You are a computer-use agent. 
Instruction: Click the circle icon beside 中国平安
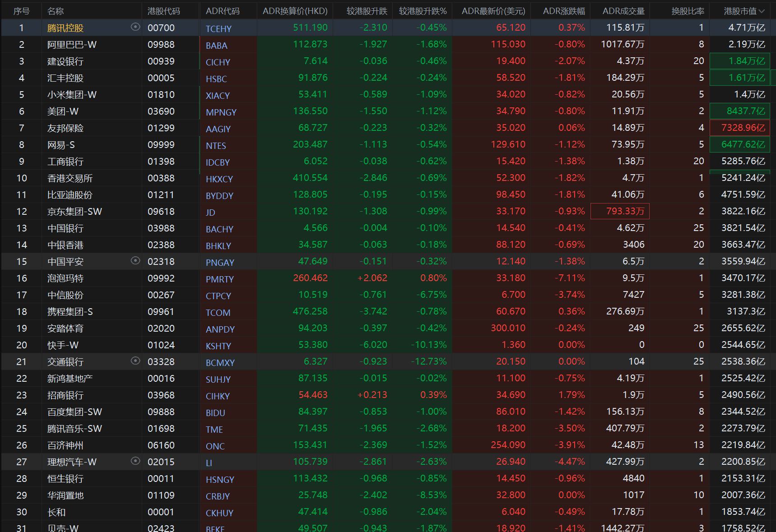(x=135, y=261)
